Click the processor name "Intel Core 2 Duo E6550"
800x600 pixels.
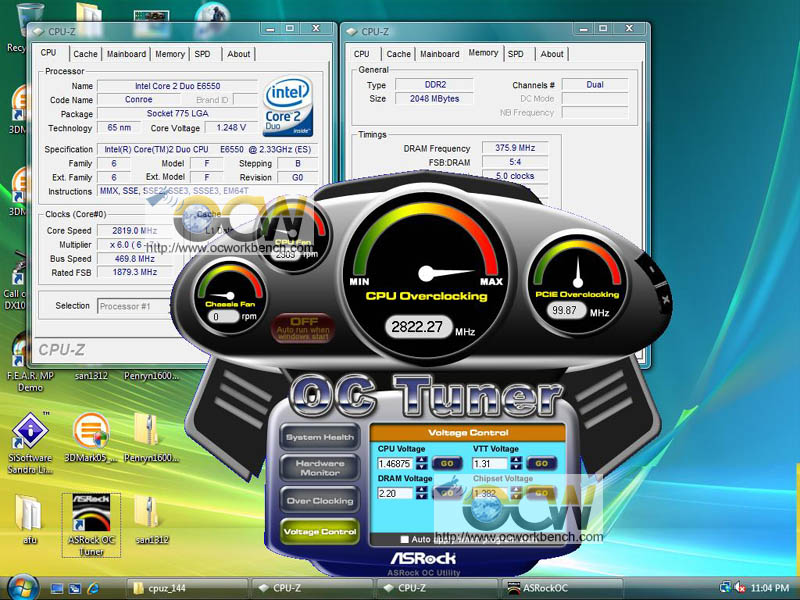178,86
